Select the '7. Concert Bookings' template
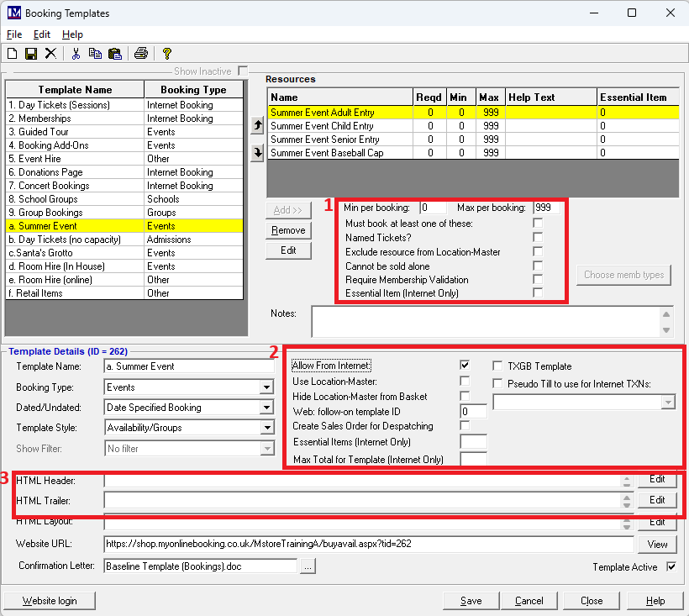This screenshot has height=616, width=689. (x=125, y=186)
